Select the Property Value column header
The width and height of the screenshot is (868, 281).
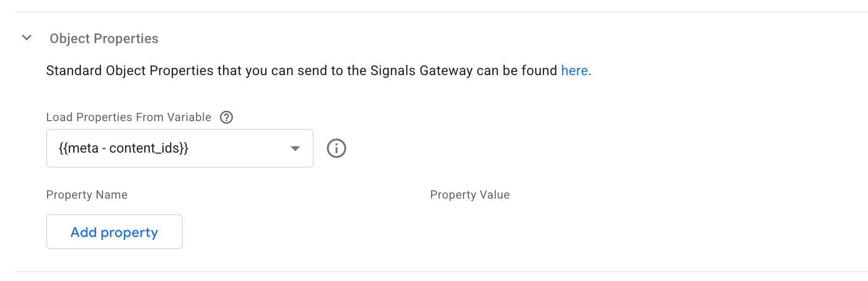click(470, 195)
